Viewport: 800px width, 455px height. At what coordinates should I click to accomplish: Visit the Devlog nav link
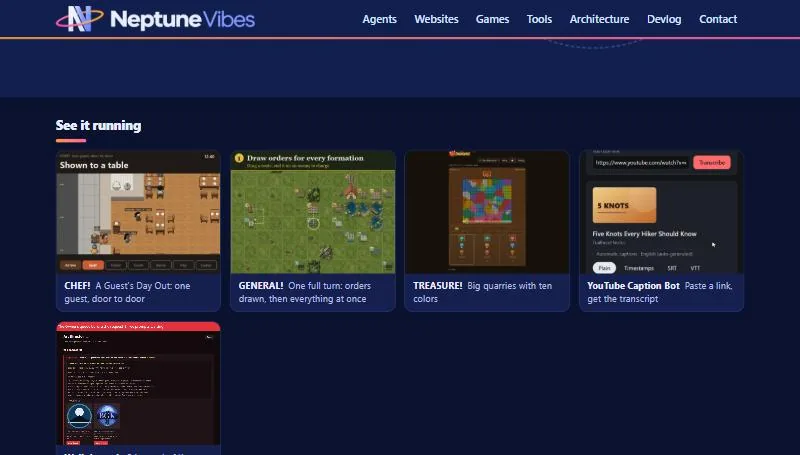click(x=664, y=19)
